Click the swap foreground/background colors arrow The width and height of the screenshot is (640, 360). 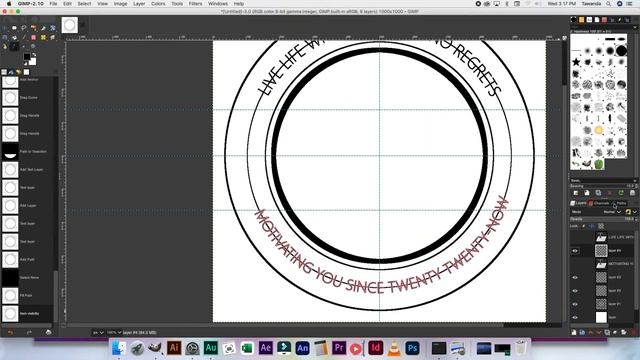tap(34, 54)
